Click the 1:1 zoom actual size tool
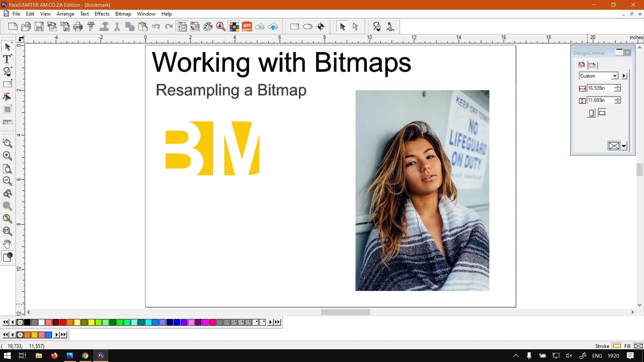The height and width of the screenshot is (362, 644). tap(7, 231)
